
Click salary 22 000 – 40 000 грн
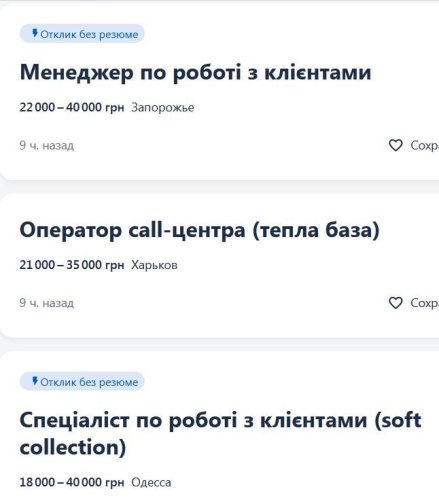[72, 107]
